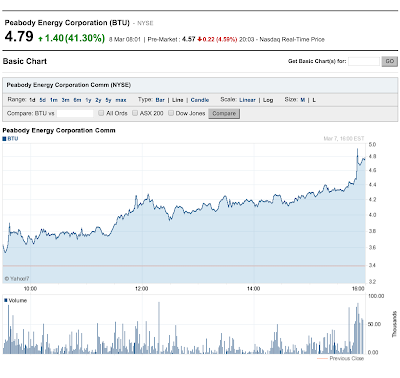Click the Mar 7, 16:00 EST timestamp
This screenshot has width=400, height=378.
point(344,139)
